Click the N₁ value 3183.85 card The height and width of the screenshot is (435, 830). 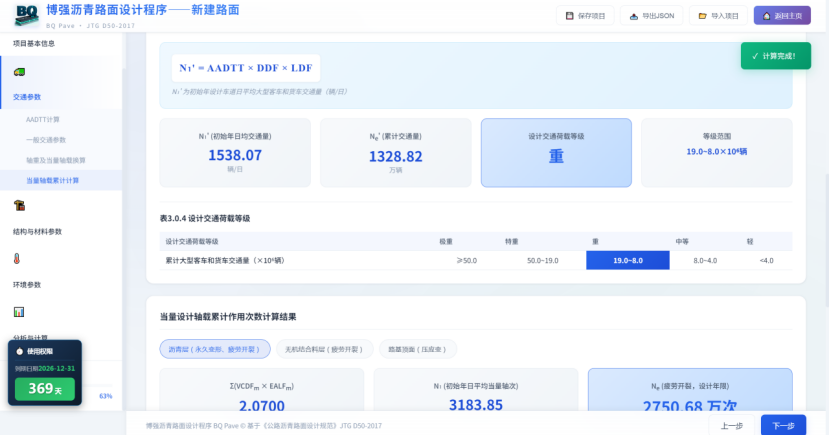coord(476,391)
